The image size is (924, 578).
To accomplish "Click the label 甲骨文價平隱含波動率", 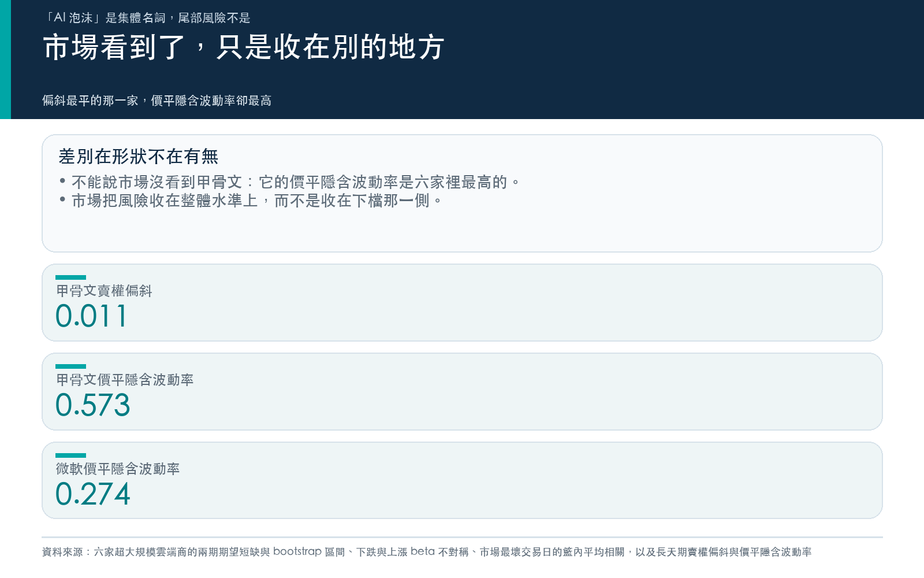I will [125, 380].
